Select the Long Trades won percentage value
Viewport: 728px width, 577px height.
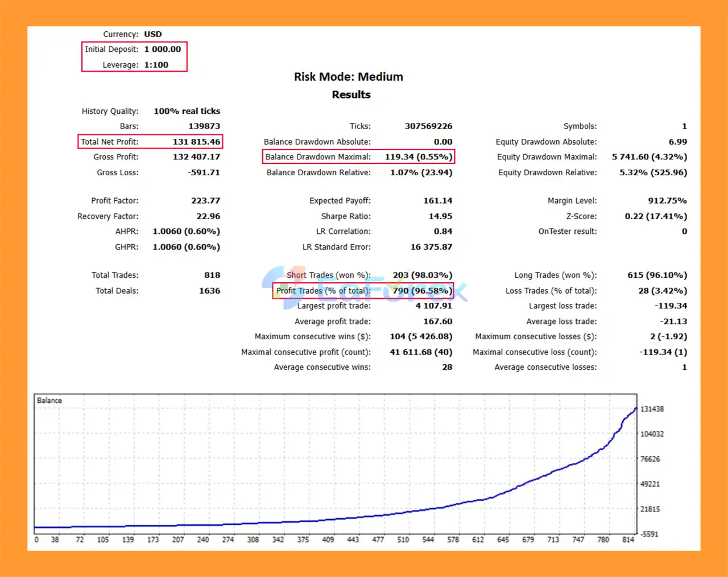657,275
